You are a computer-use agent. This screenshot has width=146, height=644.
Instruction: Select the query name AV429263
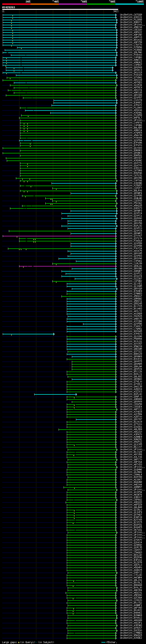[8, 7]
